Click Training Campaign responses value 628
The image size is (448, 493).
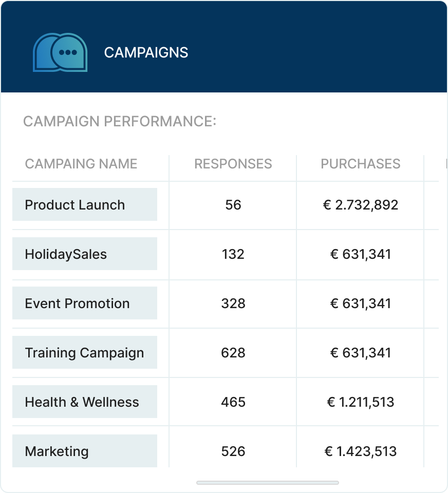pyautogui.click(x=233, y=353)
